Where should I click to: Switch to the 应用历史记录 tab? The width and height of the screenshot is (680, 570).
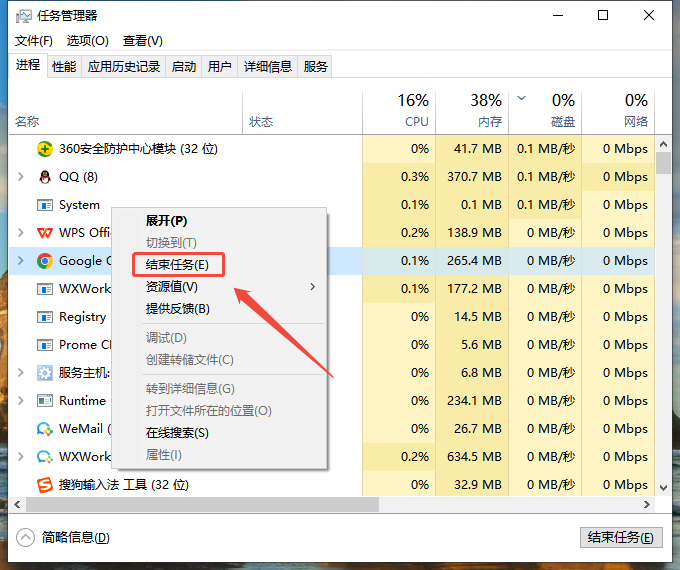(x=124, y=67)
